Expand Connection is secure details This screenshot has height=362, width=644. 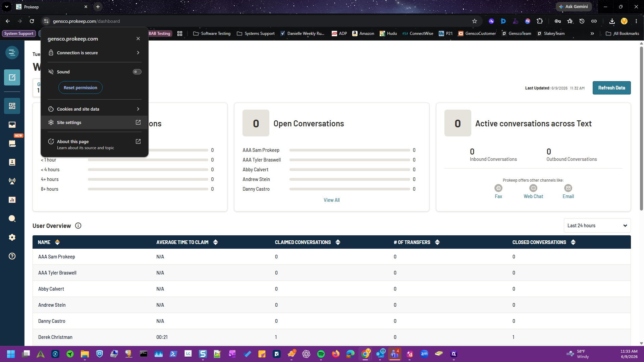94,53
